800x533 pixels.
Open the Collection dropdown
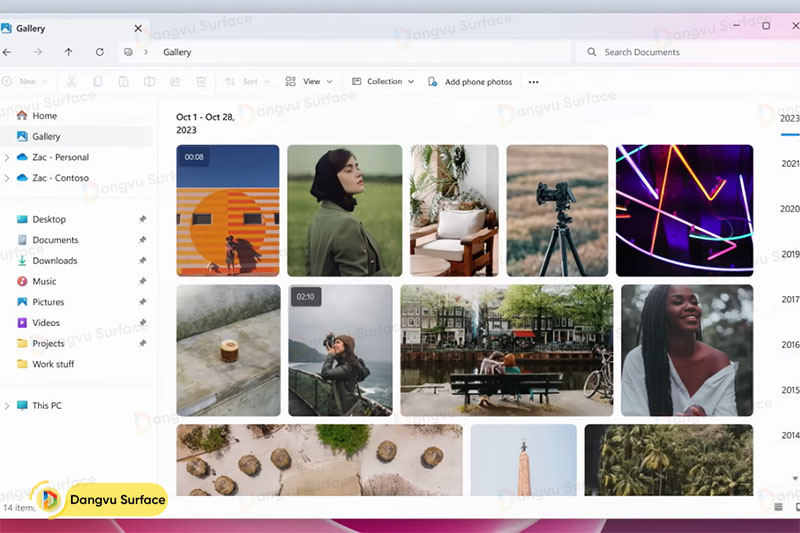click(383, 82)
